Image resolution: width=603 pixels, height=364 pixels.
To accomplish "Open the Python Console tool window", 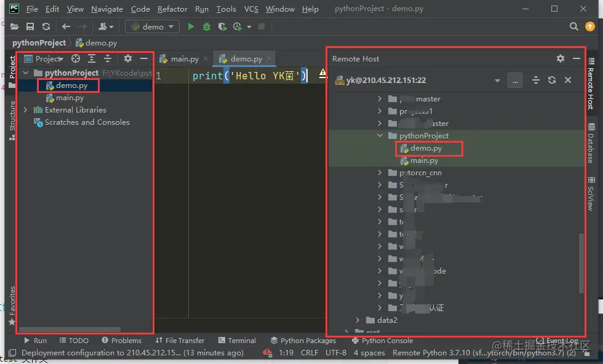I will point(382,341).
